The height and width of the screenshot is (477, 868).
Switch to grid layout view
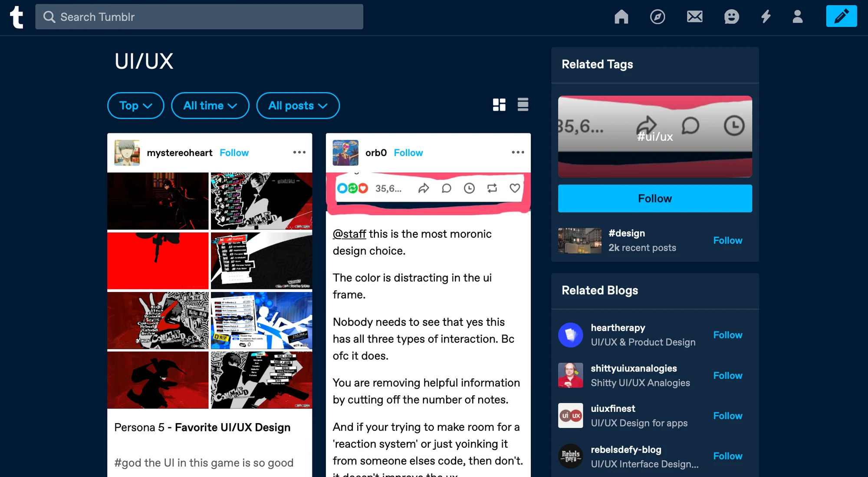tap(499, 105)
